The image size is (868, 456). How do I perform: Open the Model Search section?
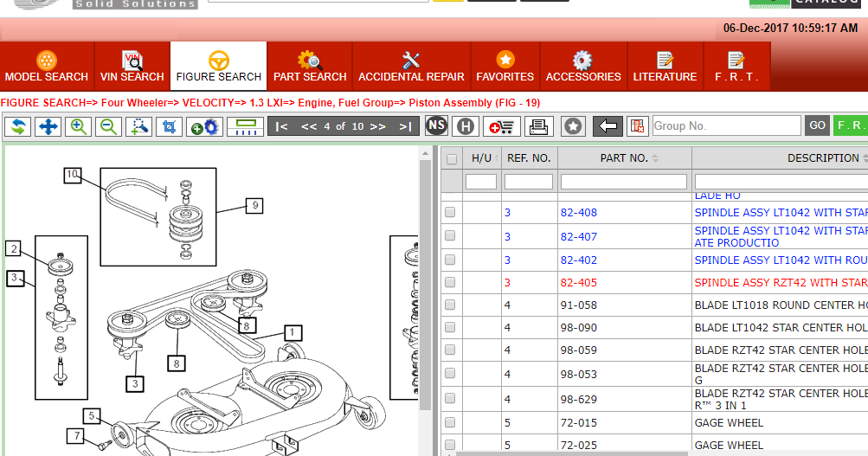point(47,67)
